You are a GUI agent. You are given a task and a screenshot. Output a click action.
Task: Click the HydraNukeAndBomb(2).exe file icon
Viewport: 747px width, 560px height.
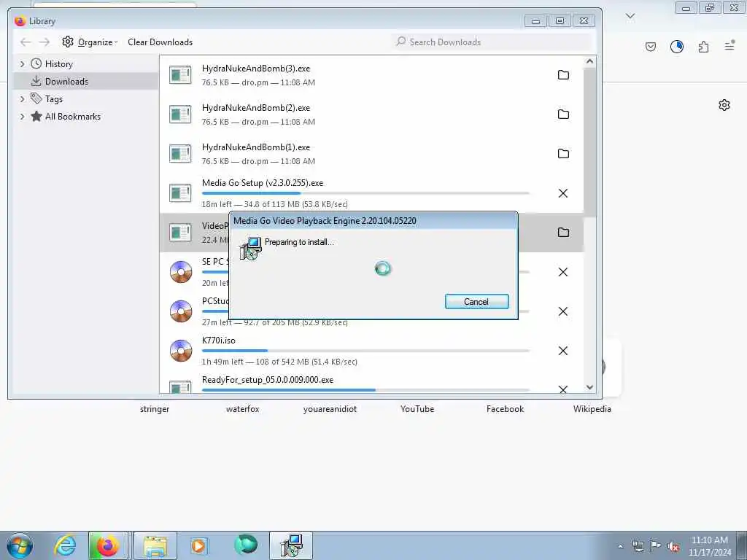coord(181,114)
